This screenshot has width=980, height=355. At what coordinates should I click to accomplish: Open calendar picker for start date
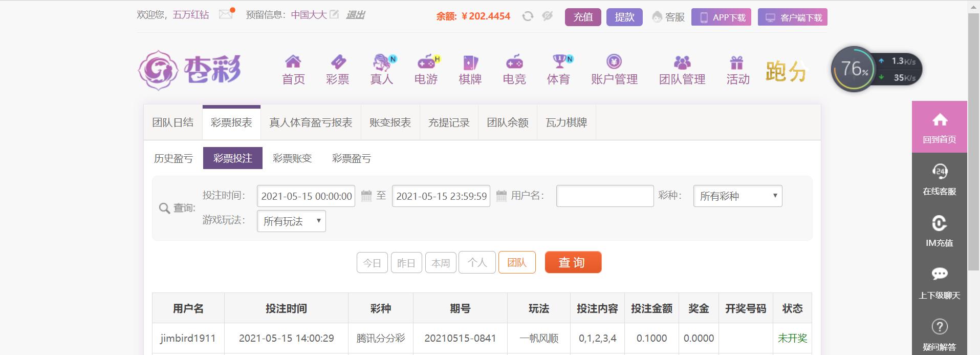tap(366, 196)
